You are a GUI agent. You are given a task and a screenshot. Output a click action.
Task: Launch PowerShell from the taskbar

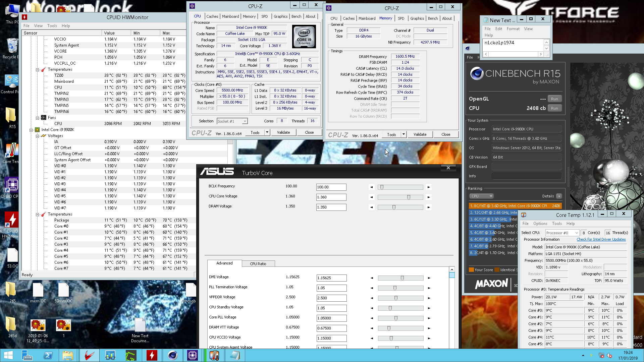pyautogui.click(x=48, y=355)
